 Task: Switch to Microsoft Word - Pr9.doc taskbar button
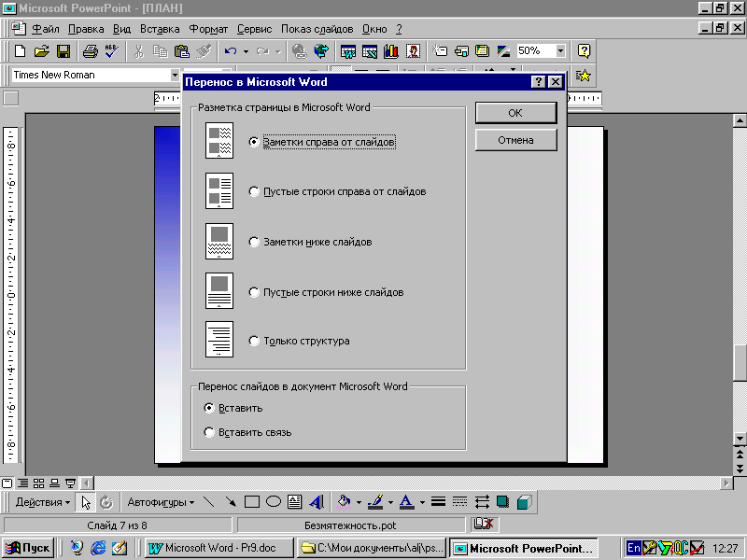click(218, 548)
